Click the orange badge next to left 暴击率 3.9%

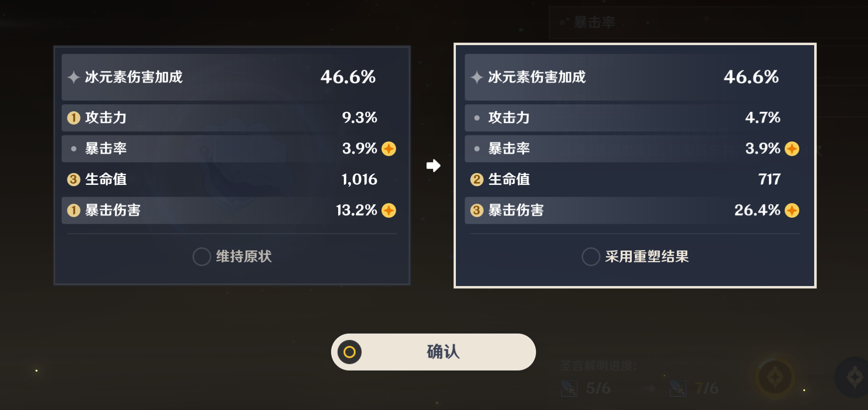click(x=389, y=149)
